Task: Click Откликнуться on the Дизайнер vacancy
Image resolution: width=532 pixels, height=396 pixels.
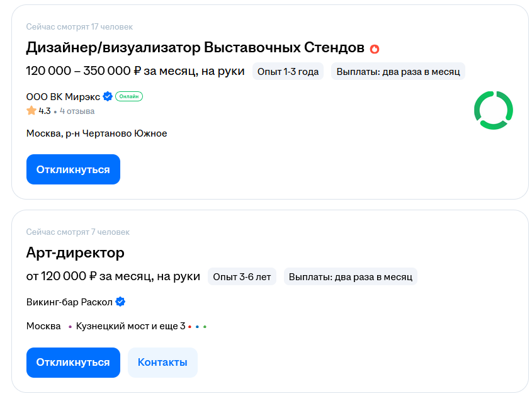Action: click(73, 169)
